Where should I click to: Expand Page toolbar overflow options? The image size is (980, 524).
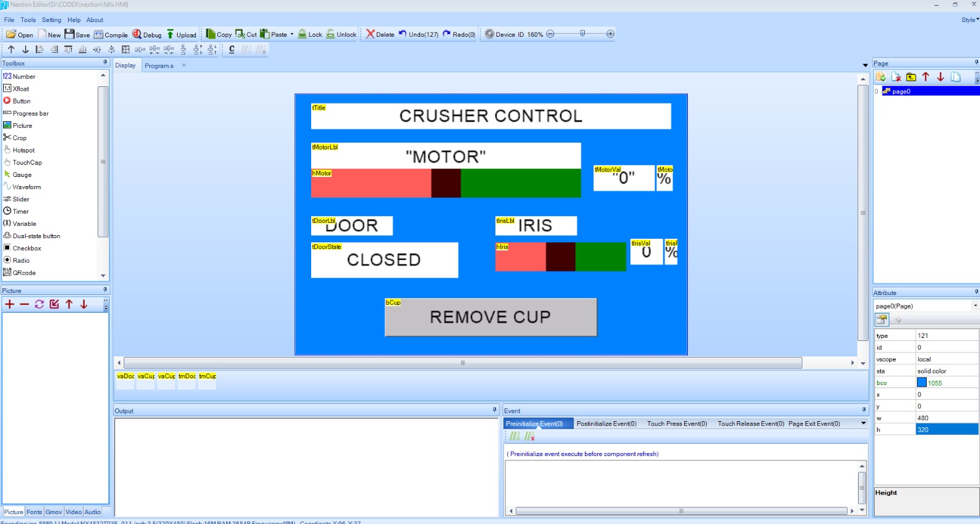click(977, 78)
